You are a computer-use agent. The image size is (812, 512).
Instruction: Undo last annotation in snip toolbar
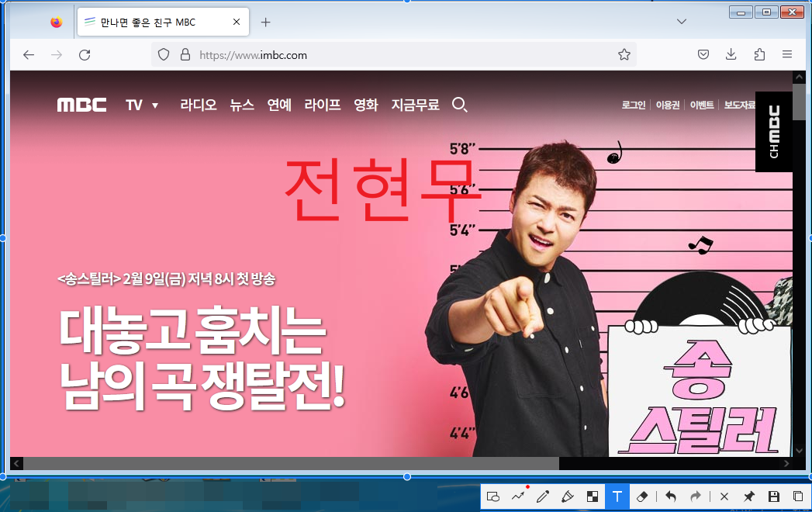click(671, 496)
